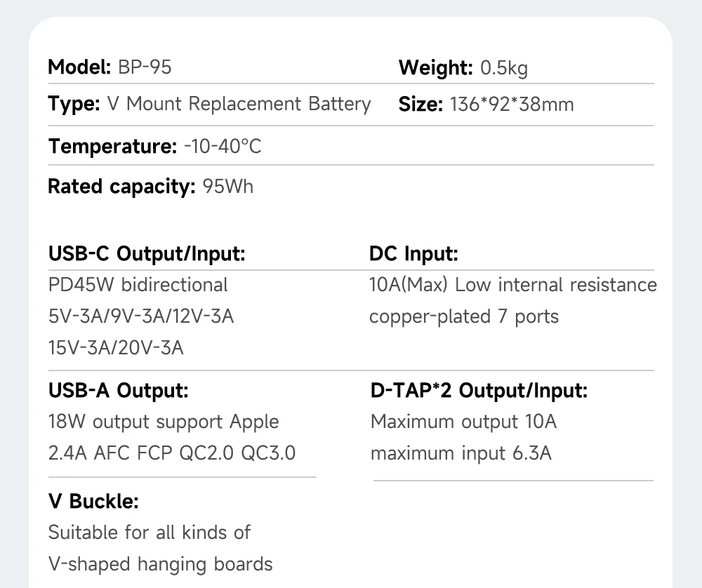Click the USB-A Output heading
The width and height of the screenshot is (702, 588).
(x=118, y=390)
